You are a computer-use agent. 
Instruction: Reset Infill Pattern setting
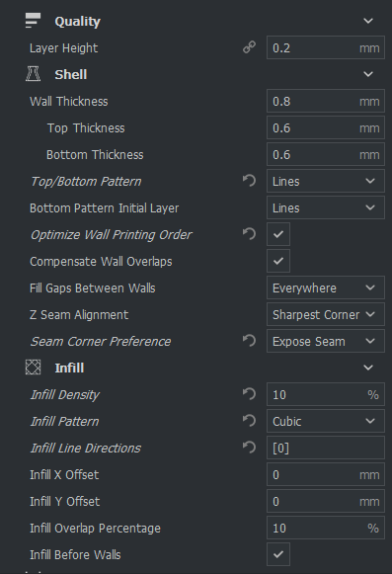pos(249,421)
